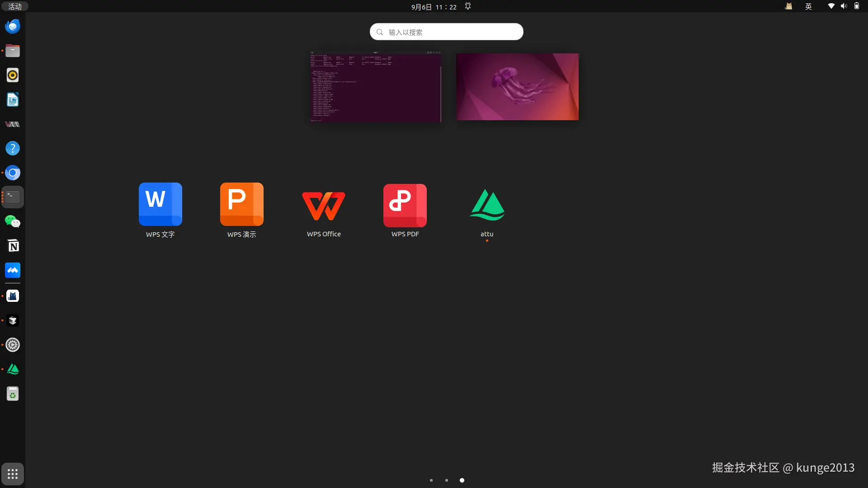
Task: Open the clock and calendar menu
Action: [433, 6]
